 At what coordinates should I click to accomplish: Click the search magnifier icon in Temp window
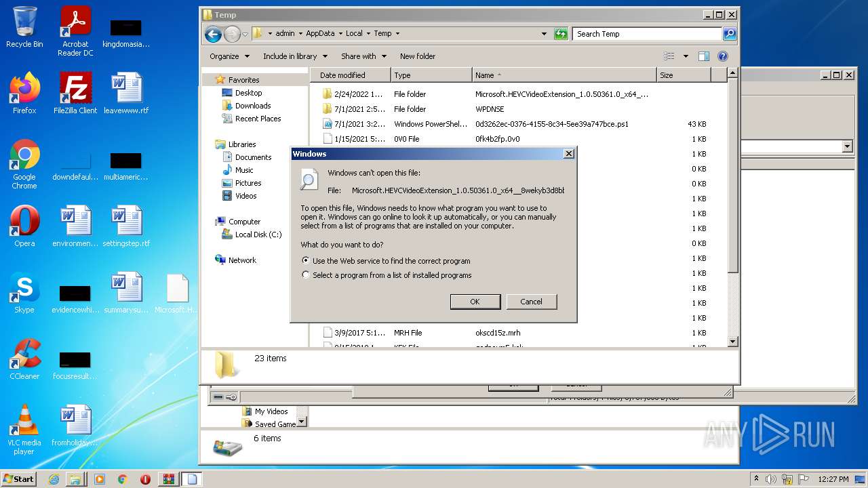click(730, 34)
